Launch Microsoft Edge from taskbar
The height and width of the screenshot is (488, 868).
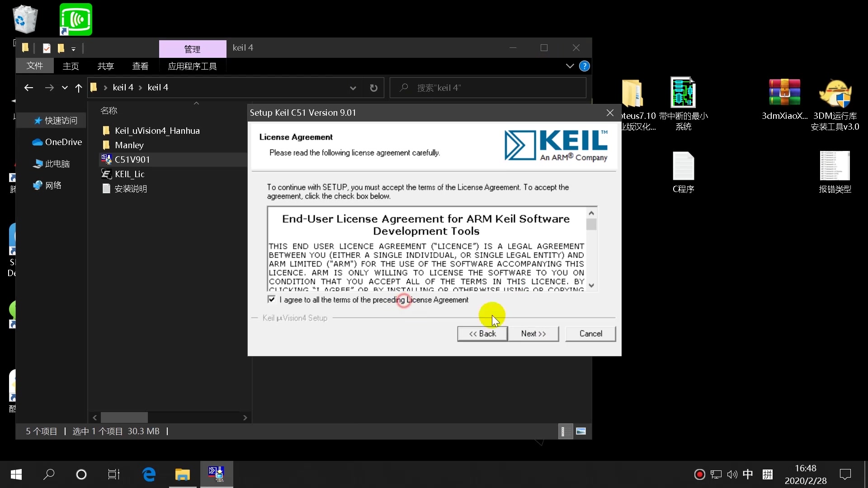[149, 474]
